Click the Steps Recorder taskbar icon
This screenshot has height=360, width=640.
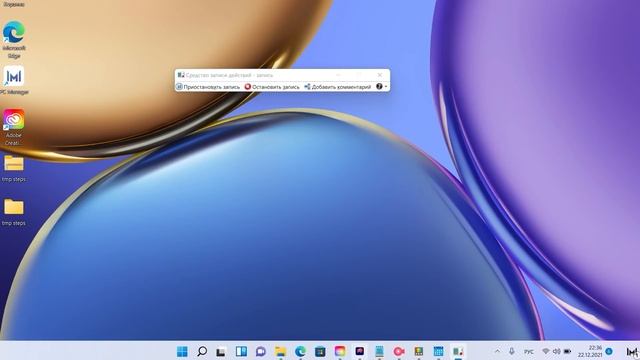coord(458,351)
